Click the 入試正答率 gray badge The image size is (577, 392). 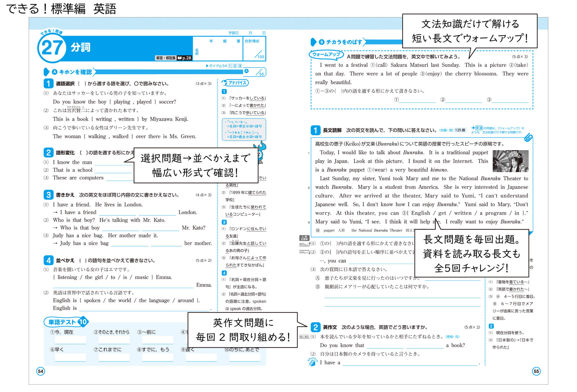pos(304,238)
